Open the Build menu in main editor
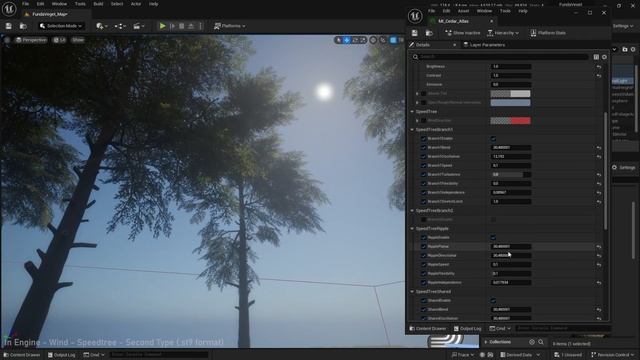 (x=98, y=4)
